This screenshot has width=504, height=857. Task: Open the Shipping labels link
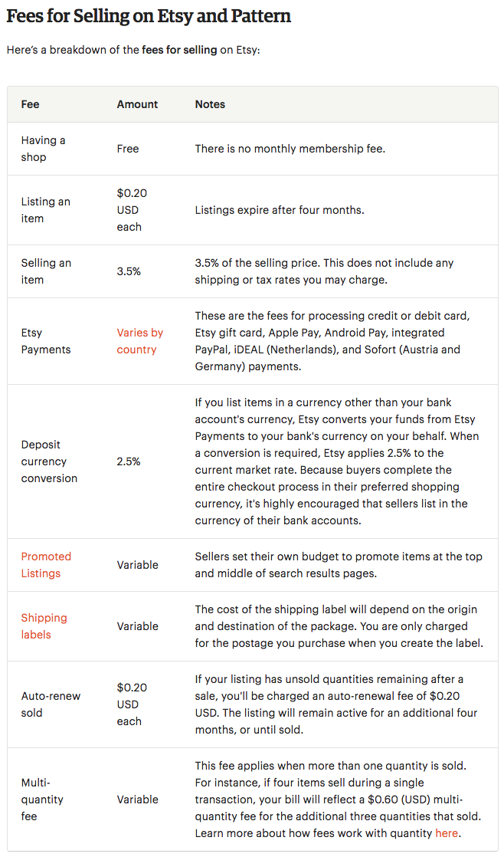tap(44, 626)
